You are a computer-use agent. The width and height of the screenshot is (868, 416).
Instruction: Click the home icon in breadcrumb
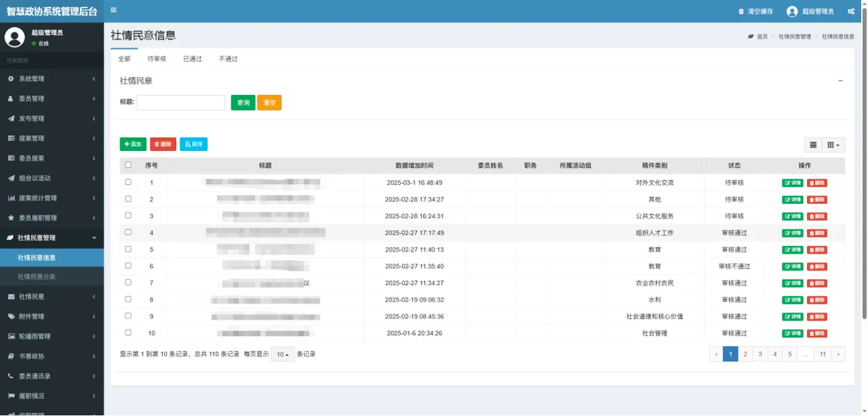pyautogui.click(x=751, y=37)
